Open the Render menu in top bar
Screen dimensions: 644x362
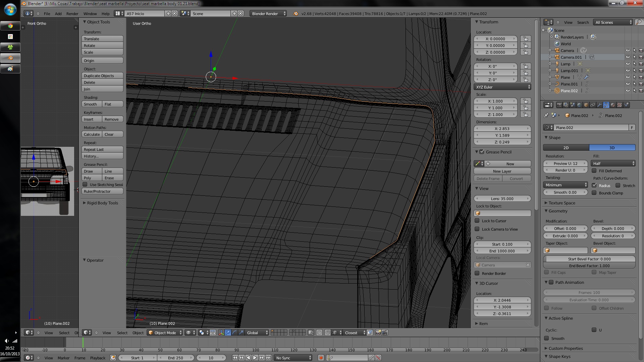72,14
